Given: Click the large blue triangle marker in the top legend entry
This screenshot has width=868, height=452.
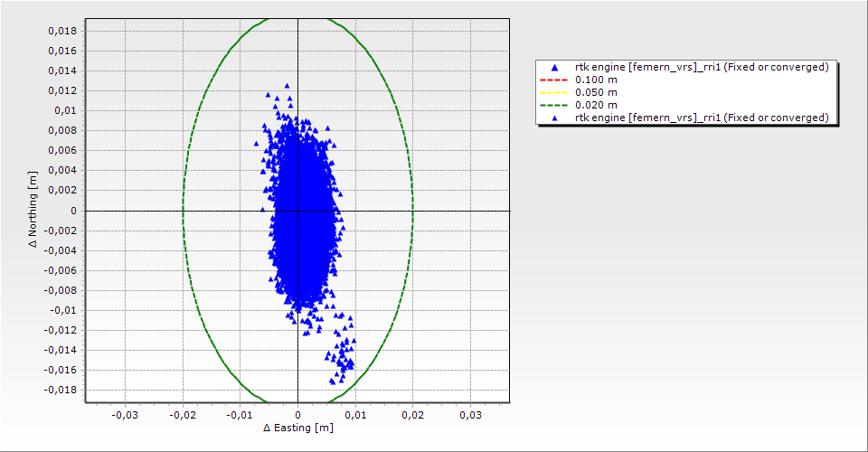Looking at the screenshot, I should (x=555, y=68).
